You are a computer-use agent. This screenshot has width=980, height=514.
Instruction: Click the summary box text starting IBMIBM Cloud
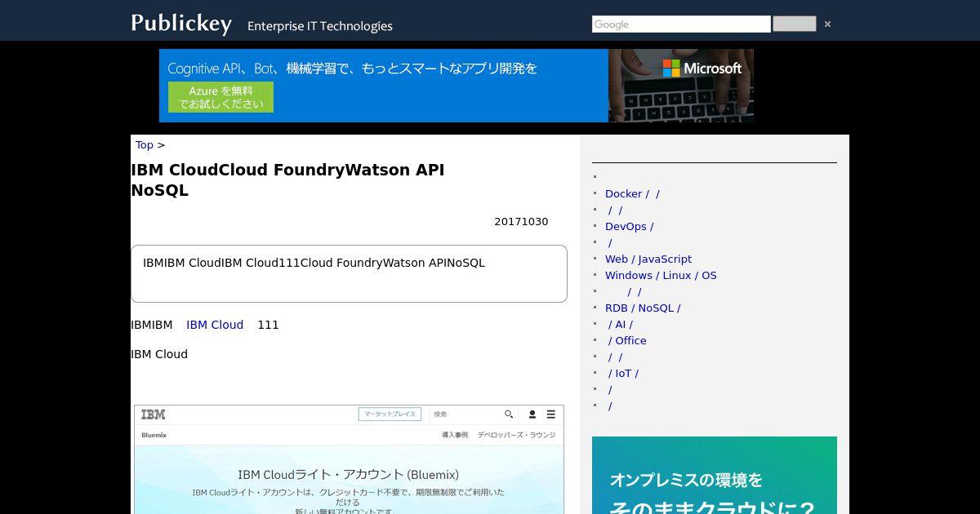314,263
